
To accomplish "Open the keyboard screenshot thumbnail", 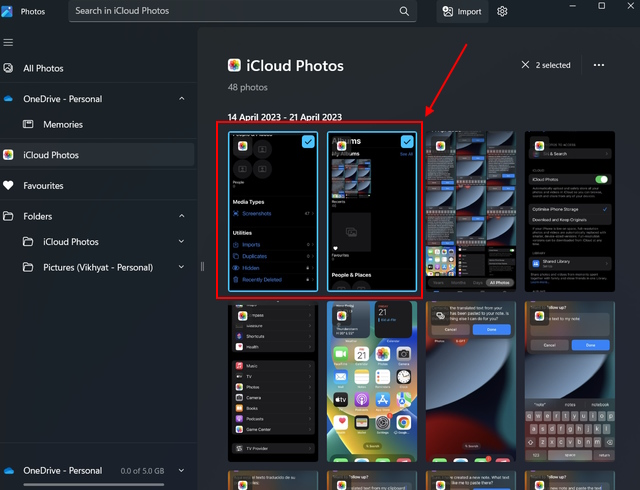I will [570, 381].
